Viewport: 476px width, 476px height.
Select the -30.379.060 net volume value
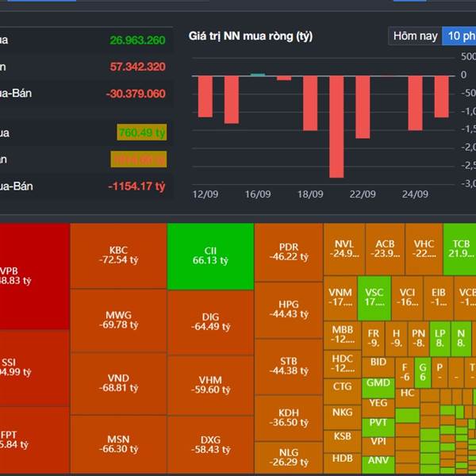(x=136, y=94)
